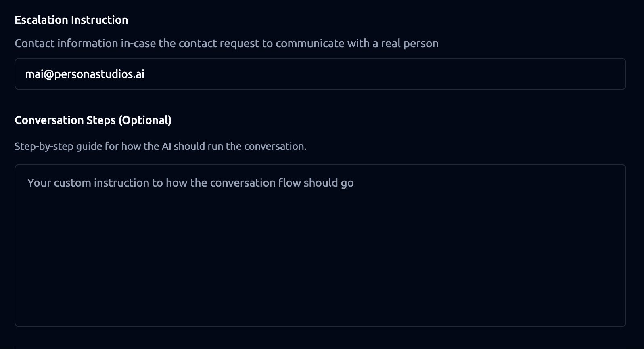Click the Escalation Instruction heading

71,20
